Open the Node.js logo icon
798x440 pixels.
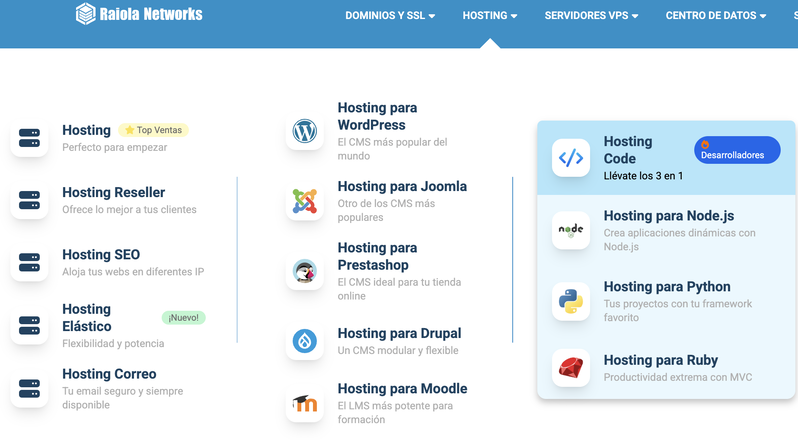coord(571,230)
